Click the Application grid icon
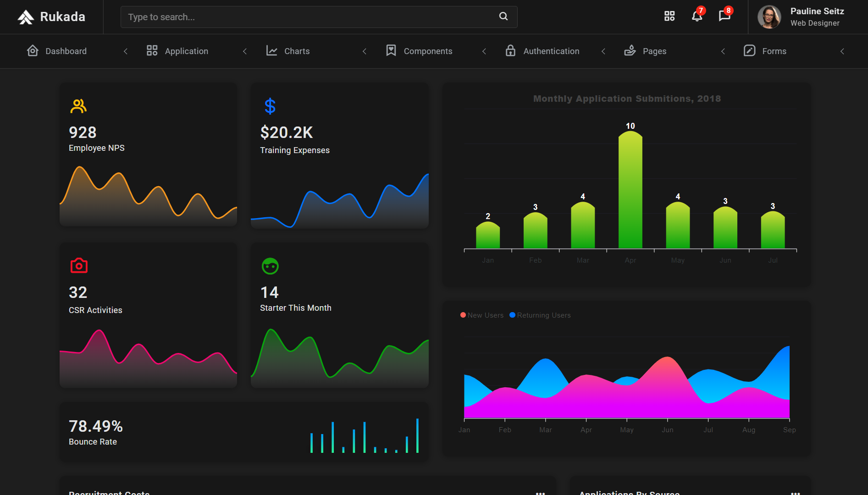The width and height of the screenshot is (868, 495). pyautogui.click(x=152, y=50)
